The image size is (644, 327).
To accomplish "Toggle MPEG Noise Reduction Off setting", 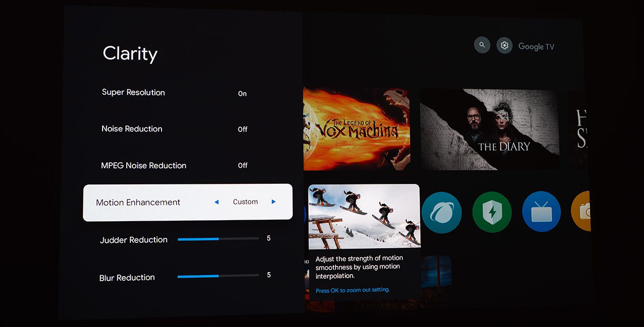I will click(x=242, y=166).
